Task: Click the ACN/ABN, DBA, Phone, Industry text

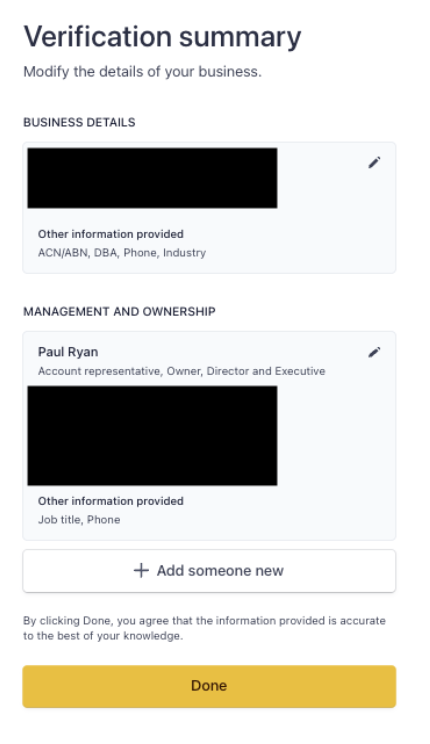Action: tap(122, 252)
